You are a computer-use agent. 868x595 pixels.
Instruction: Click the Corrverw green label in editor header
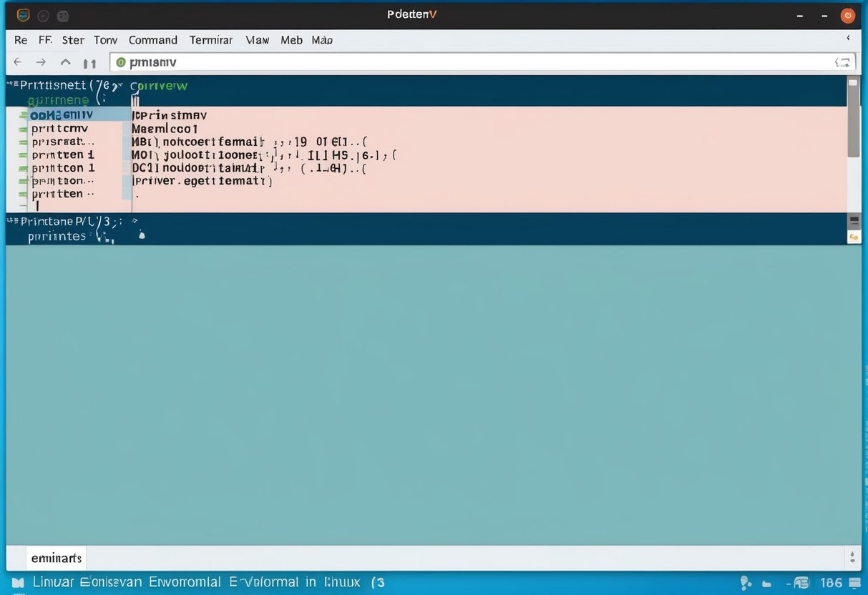pos(158,84)
